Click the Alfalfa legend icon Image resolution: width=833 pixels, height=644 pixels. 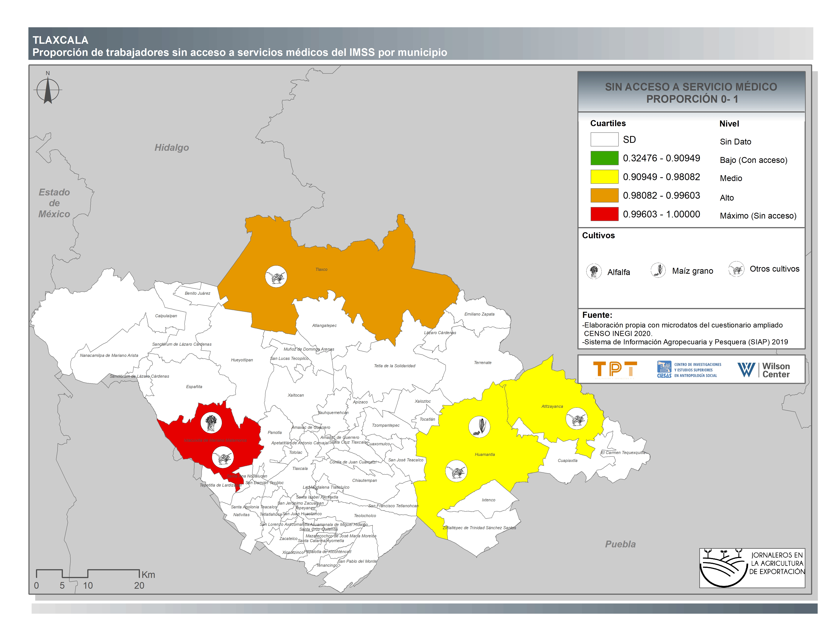pos(594,271)
